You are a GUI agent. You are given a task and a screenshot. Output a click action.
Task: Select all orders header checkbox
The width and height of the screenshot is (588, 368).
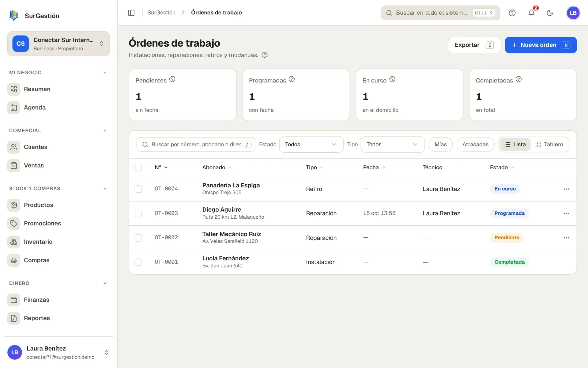coord(138,167)
